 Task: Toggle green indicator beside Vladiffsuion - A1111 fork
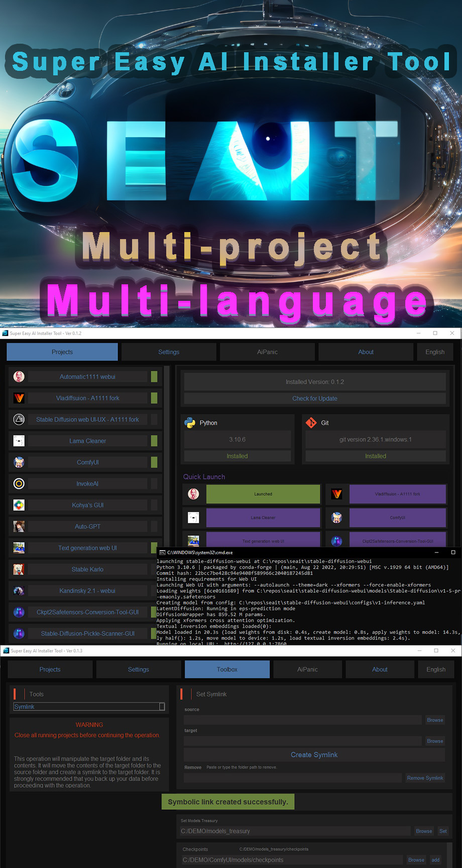tap(154, 398)
